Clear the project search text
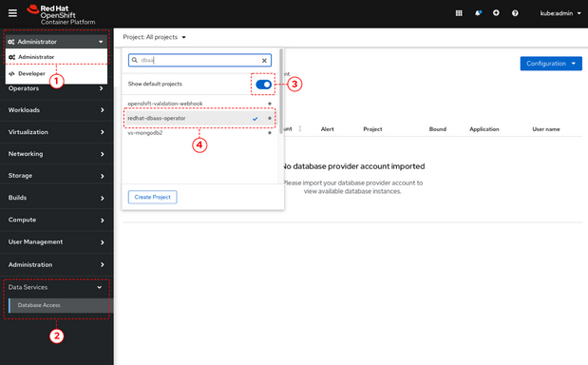Image resolution: width=588 pixels, height=365 pixels. (x=264, y=61)
